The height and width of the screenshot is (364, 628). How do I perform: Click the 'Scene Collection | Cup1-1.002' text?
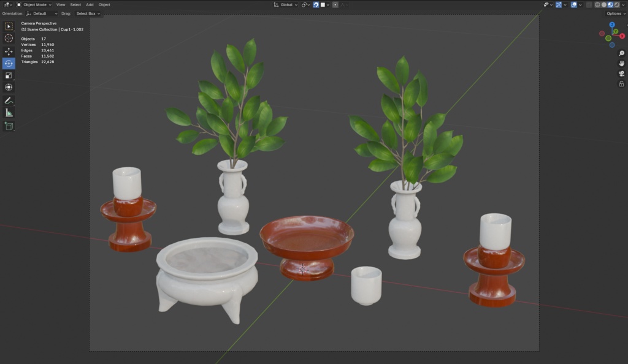click(55, 29)
